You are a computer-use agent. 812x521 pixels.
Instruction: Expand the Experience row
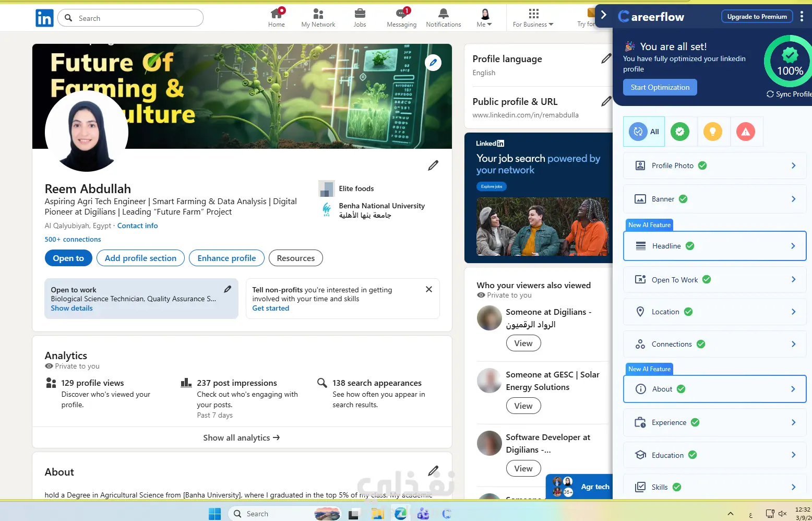point(715,422)
